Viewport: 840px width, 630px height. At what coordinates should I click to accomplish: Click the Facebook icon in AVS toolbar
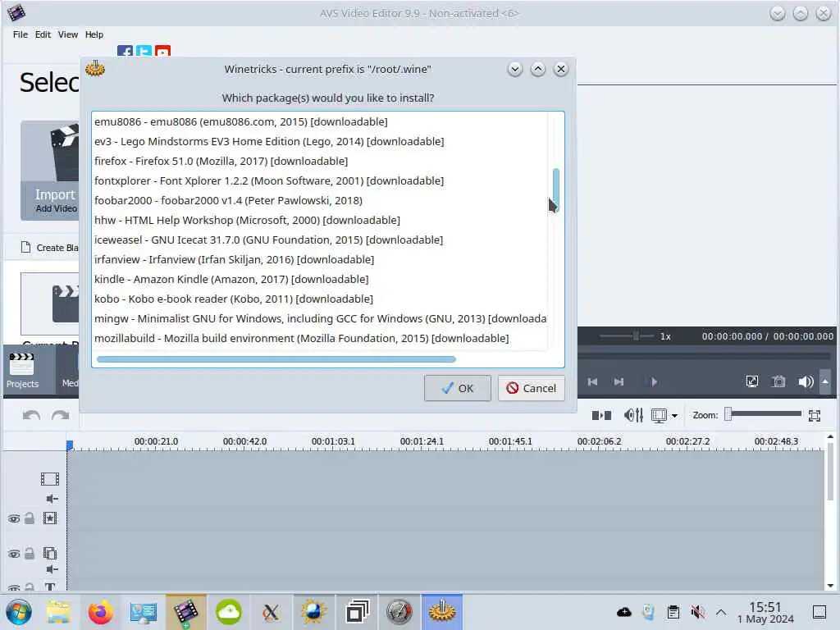click(125, 52)
